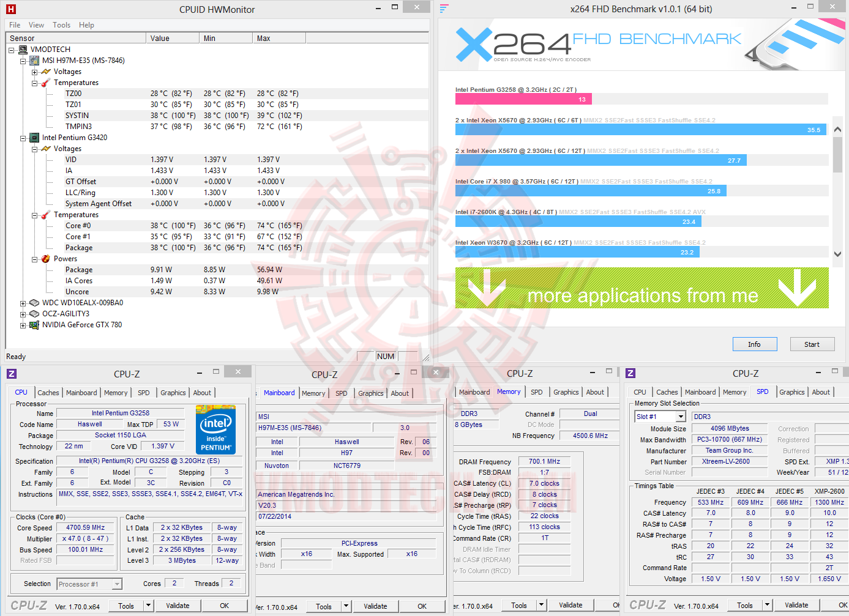849x616 pixels.
Task: Select the IA Cores power row
Action: click(217, 281)
